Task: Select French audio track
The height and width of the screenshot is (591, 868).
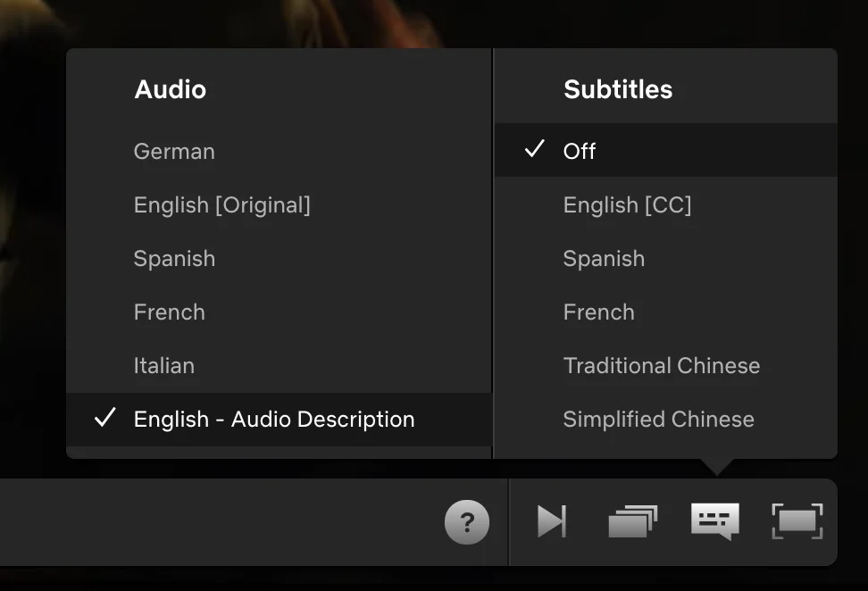Action: click(170, 312)
